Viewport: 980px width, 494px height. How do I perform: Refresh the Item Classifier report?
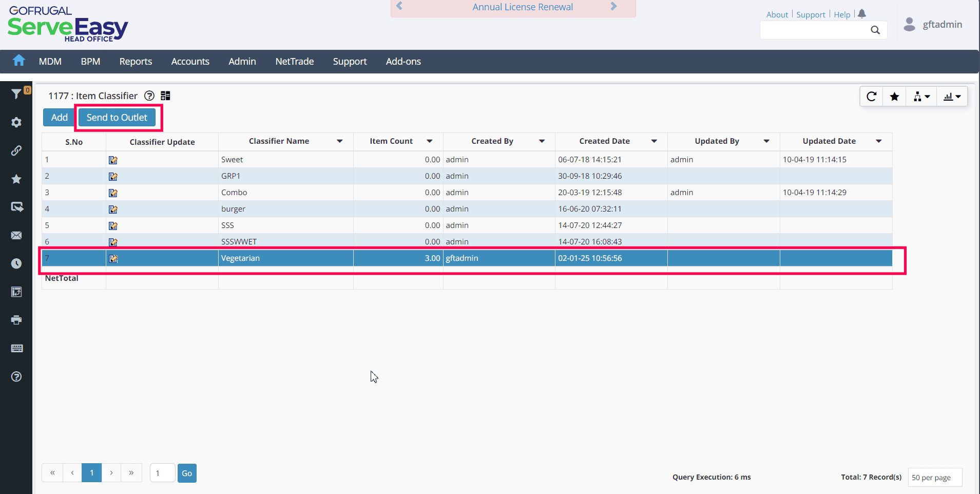(871, 96)
